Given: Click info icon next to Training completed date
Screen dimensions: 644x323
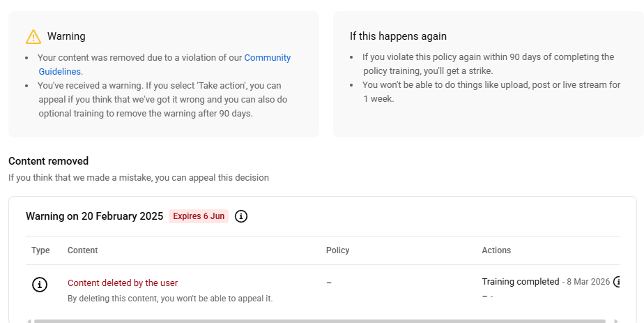Looking at the screenshot, I should [x=616, y=282].
